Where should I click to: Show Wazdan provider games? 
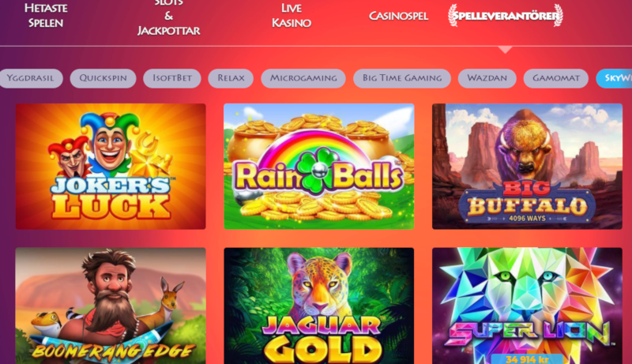click(x=487, y=78)
